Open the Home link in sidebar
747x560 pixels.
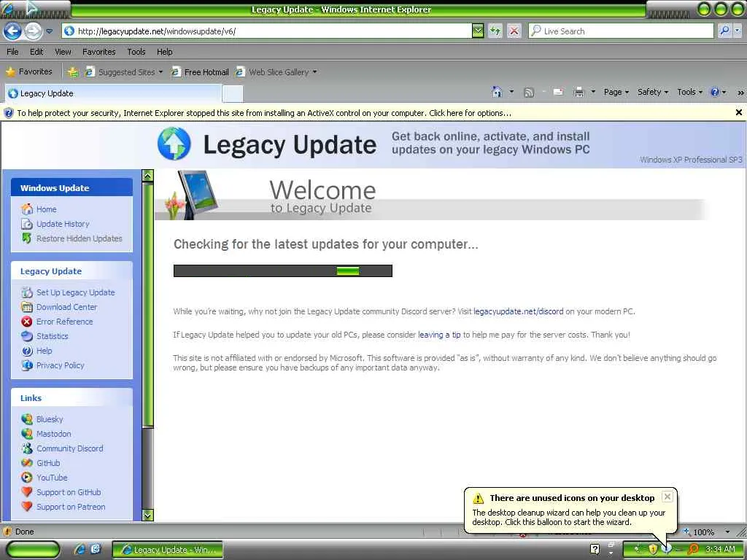click(x=46, y=209)
